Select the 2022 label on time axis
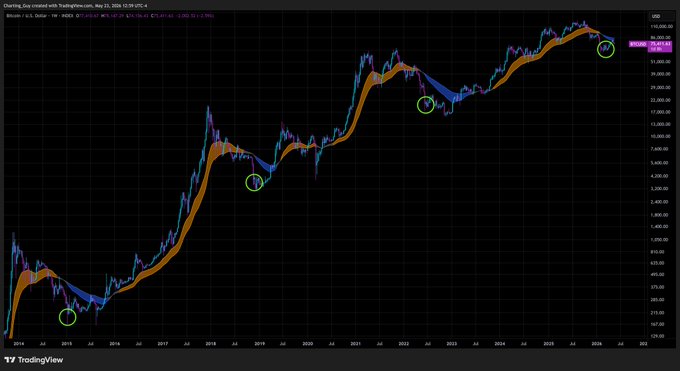 [404, 344]
